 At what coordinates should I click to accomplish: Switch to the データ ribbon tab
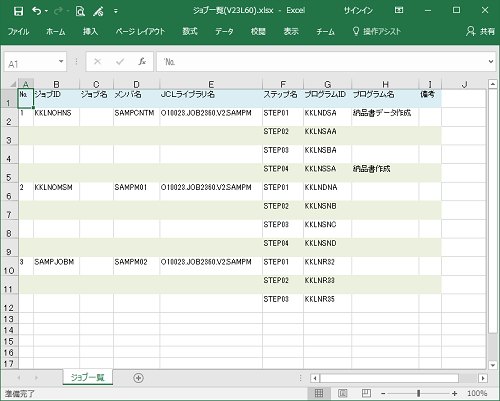point(224,32)
